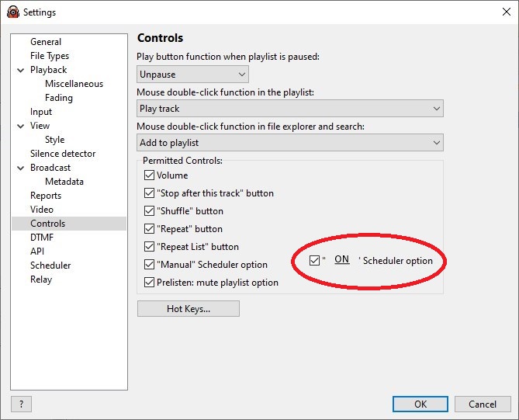Toggle the "ON" Scheduler option checkbox
Image resolution: width=519 pixels, height=420 pixels.
point(314,261)
